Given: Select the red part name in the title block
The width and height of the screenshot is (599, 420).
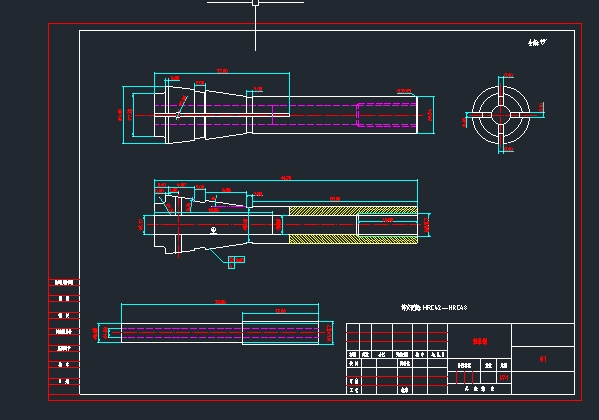Looking at the screenshot, I should coord(480,341).
